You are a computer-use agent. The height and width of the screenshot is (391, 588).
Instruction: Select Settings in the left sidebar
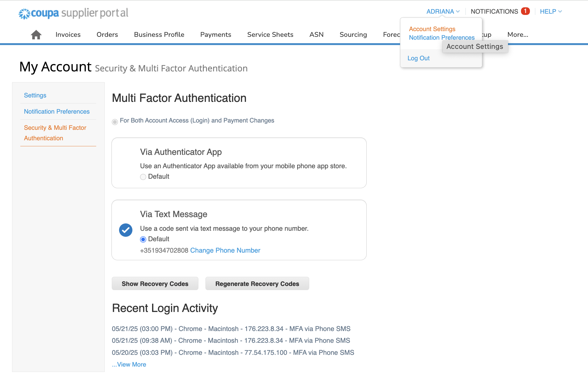[x=35, y=95]
